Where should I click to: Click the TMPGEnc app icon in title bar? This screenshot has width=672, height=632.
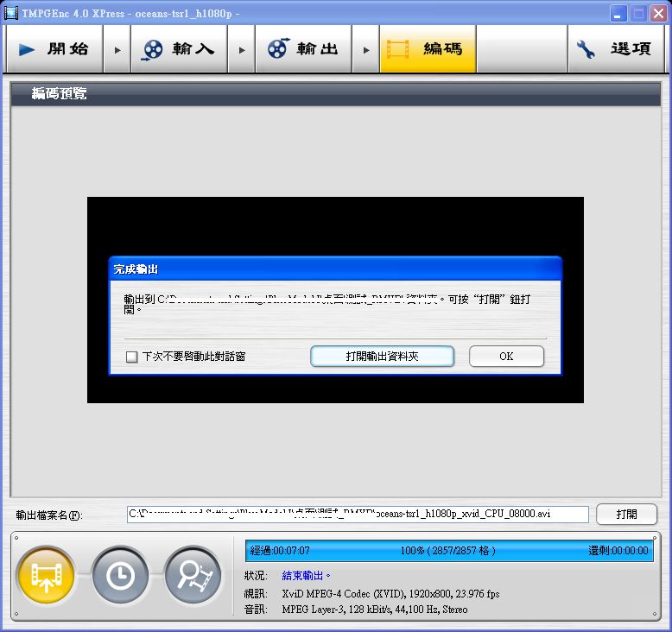point(10,13)
